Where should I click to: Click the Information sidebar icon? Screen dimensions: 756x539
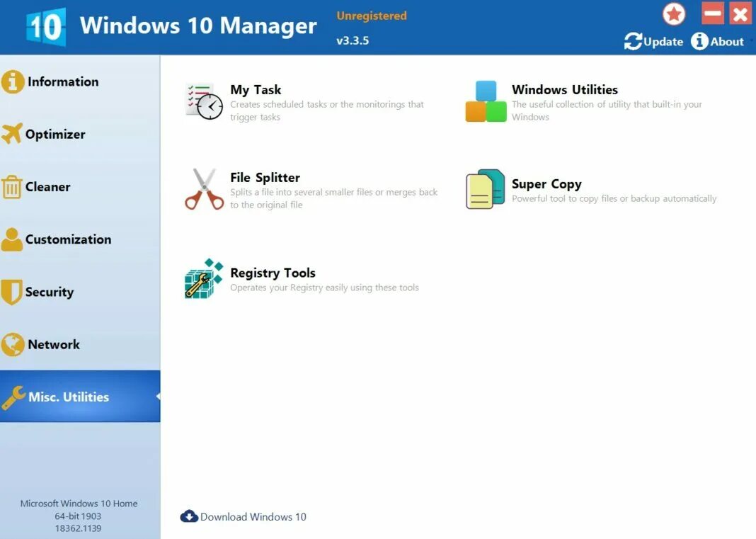[13, 81]
